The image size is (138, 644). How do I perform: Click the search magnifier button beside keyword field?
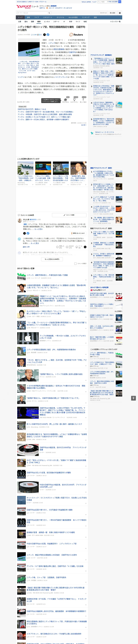(50, 13)
